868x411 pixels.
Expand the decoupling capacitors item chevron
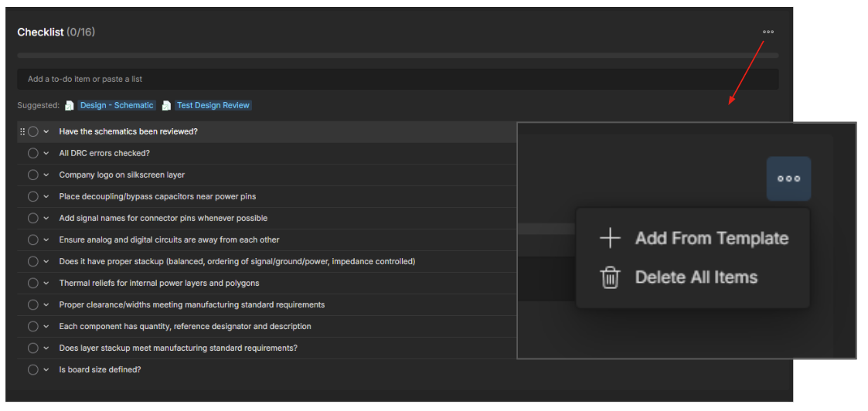[46, 196]
